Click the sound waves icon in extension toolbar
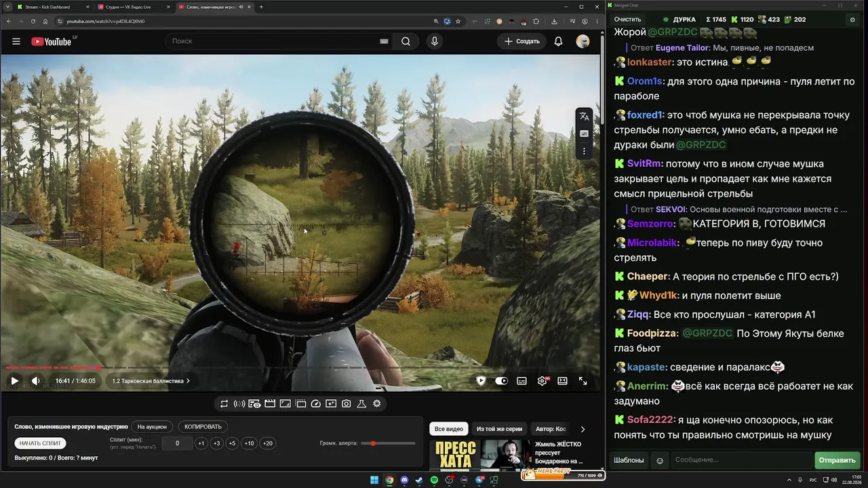This screenshot has height=488, width=868. coord(239,404)
